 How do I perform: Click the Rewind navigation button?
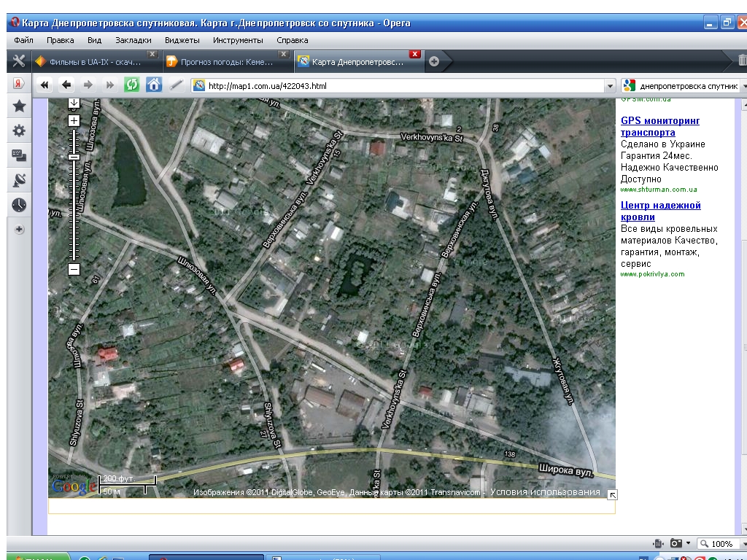pos(44,85)
